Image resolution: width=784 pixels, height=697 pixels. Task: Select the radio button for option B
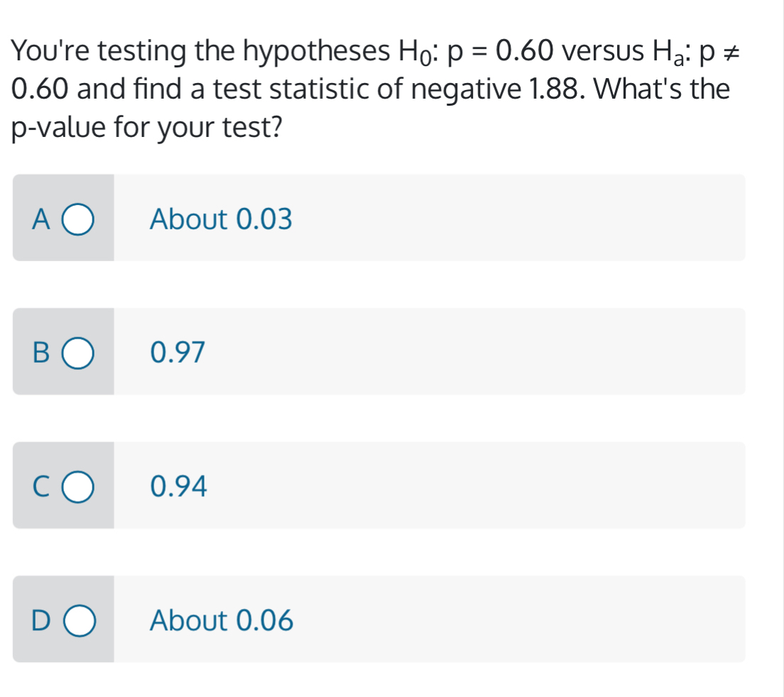78,353
